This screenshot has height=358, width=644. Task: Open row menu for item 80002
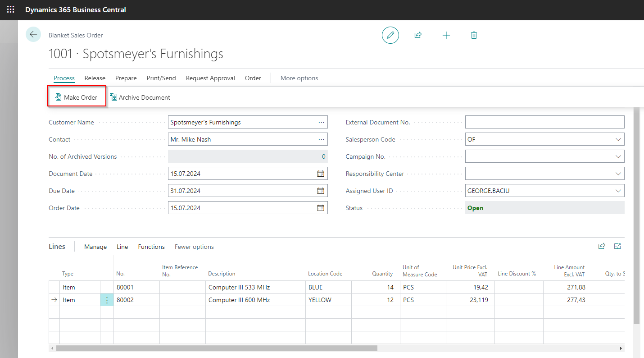pos(107,300)
